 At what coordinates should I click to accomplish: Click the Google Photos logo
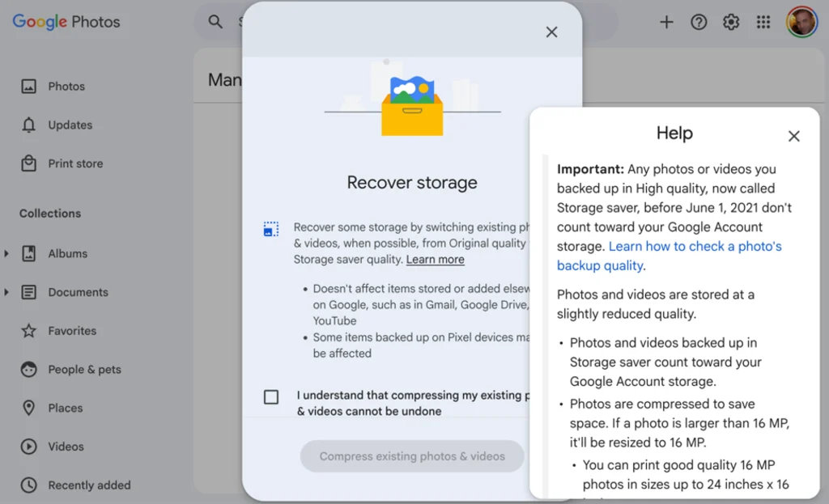coord(66,22)
